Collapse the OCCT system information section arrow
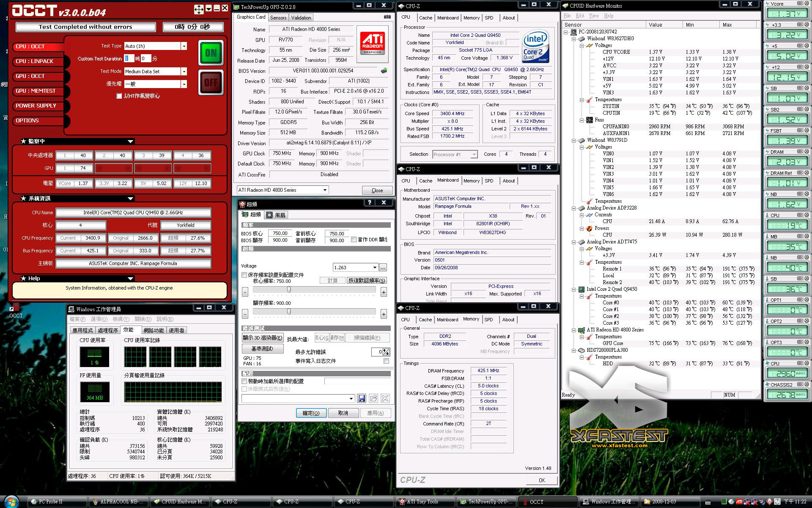812x508 pixels. 130,199
